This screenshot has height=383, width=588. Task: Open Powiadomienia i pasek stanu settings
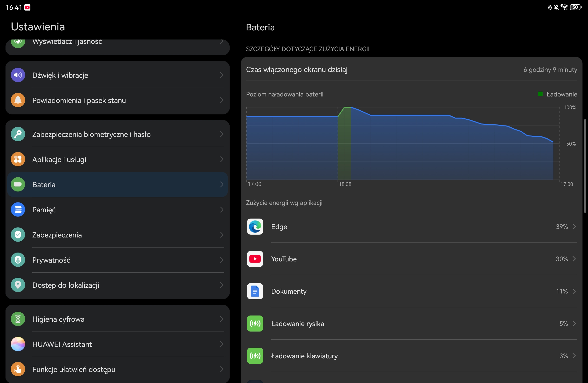coord(117,100)
